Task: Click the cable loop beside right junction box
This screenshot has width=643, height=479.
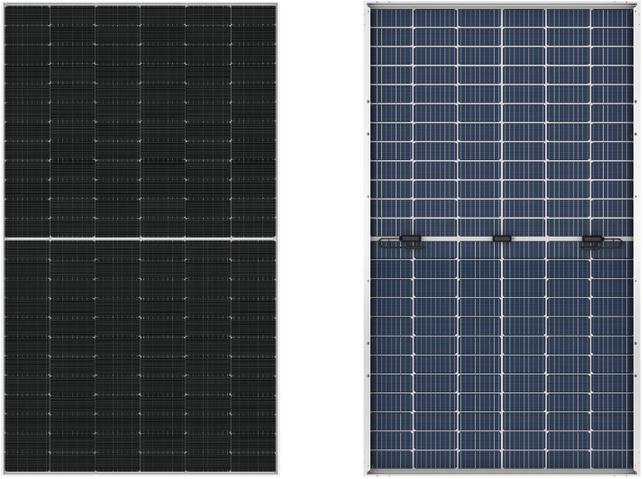Action: click(606, 244)
